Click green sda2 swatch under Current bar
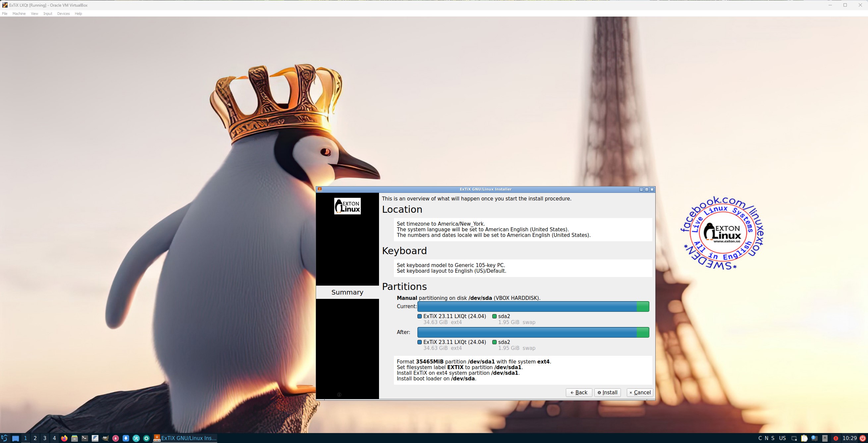 pyautogui.click(x=494, y=316)
